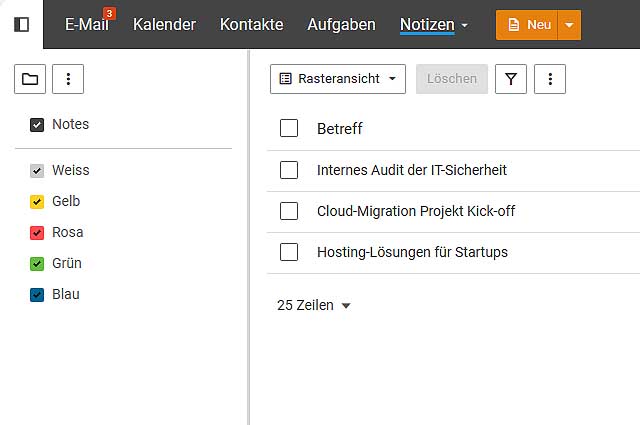
Task: Select all notes via Betreff header checkbox
Action: click(289, 128)
